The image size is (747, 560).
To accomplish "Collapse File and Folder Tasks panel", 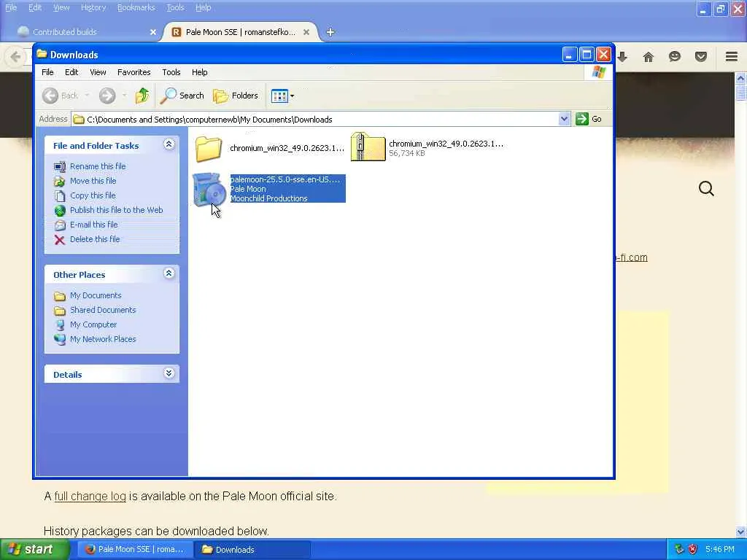I will click(169, 144).
